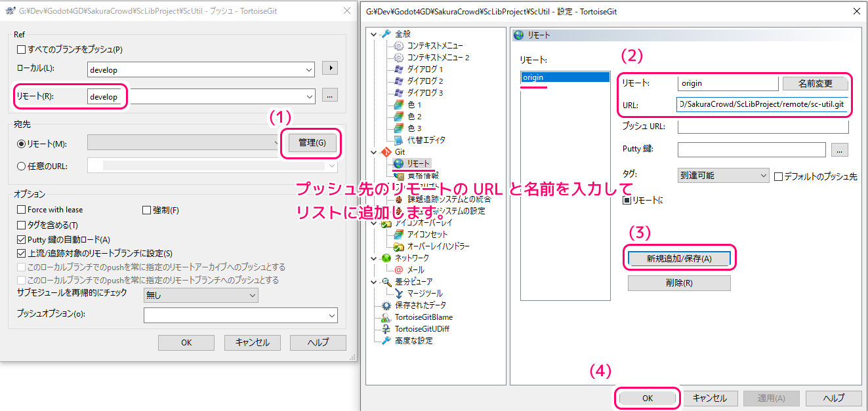Click the リモート globe icon in tree
This screenshot has width=868, height=411.
[399, 164]
